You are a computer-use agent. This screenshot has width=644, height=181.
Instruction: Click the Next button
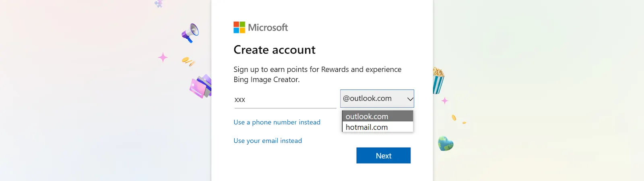[x=383, y=156]
